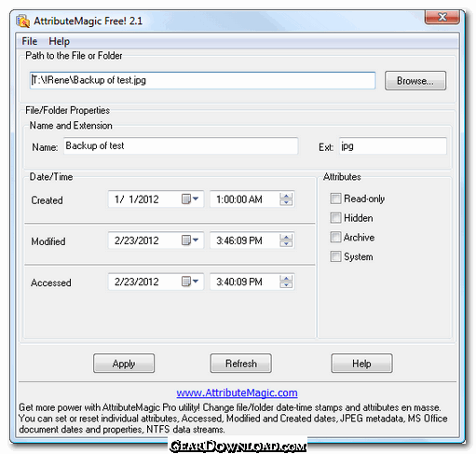Enable the System attribute checkbox

(335, 256)
